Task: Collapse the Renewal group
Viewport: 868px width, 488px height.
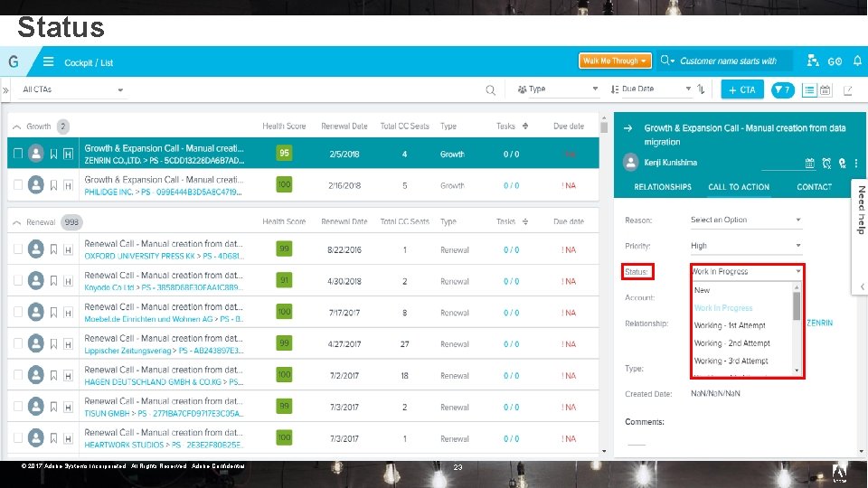Action: point(16,222)
